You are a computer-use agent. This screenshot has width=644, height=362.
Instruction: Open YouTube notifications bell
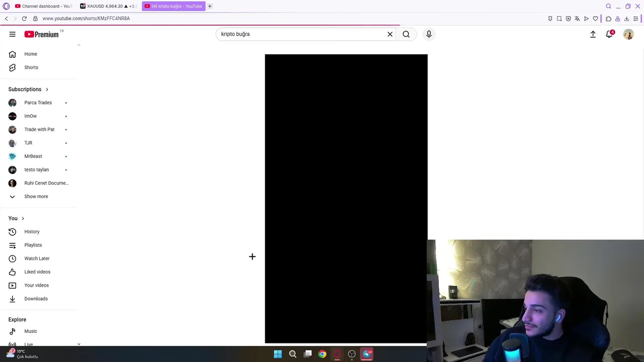coord(609,34)
